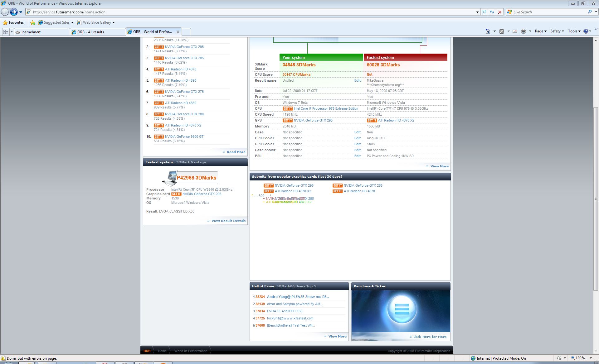Switch to the joemehnert tab
The width and height of the screenshot is (599, 364).
[42, 32]
